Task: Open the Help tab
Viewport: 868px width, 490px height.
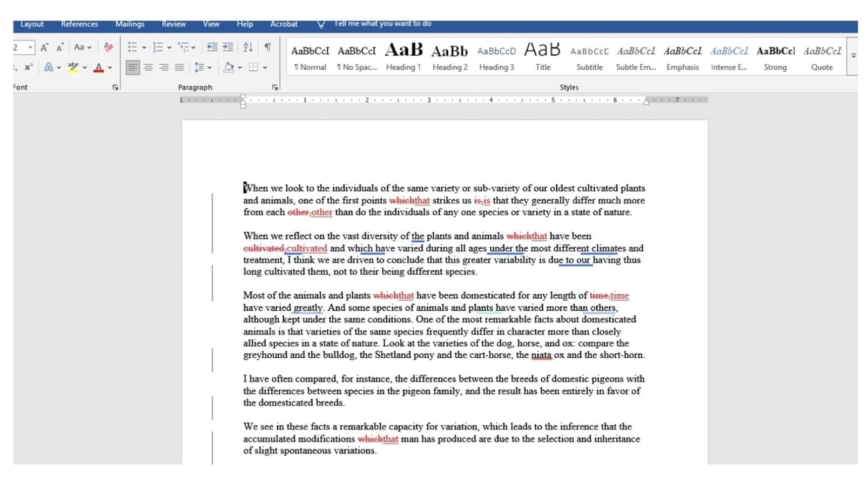Action: (x=245, y=24)
